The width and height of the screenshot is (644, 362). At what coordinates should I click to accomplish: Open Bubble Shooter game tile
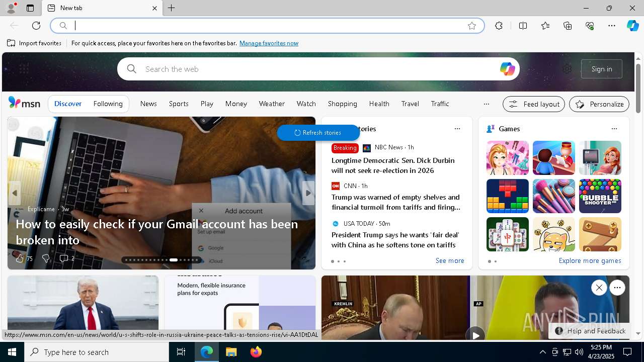(x=600, y=196)
